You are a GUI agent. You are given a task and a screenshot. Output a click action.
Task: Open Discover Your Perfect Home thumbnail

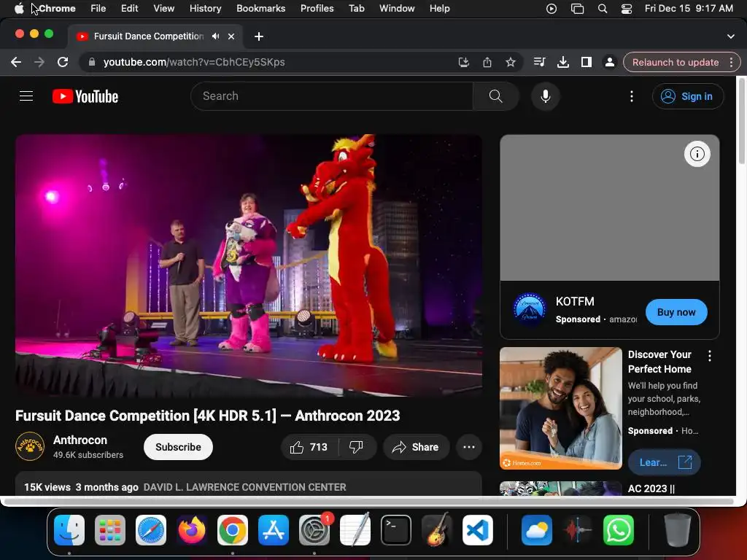pyautogui.click(x=561, y=408)
